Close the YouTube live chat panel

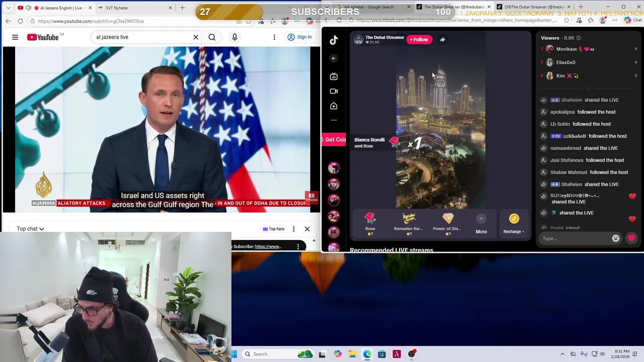coord(307,229)
